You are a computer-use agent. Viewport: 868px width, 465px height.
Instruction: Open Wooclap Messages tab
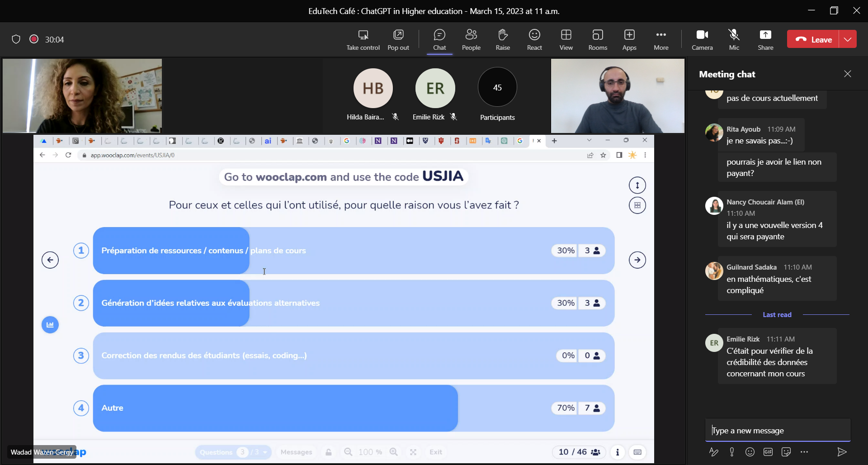(x=296, y=452)
